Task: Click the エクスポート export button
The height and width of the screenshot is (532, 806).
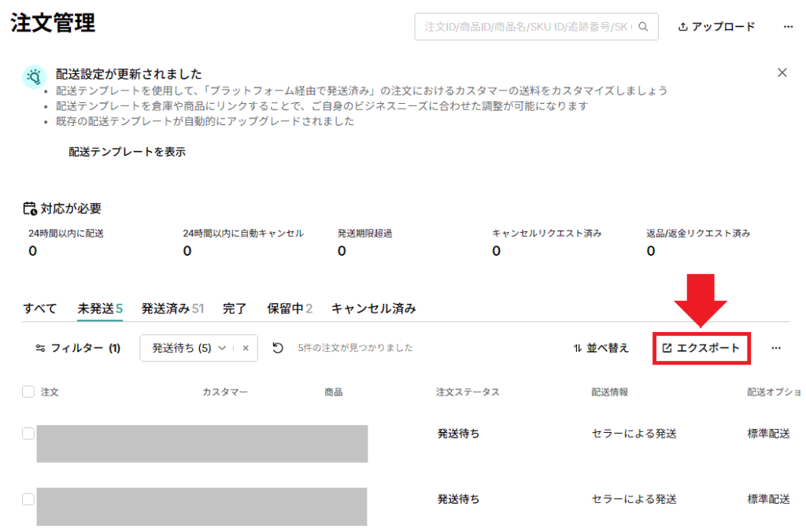Action: [x=701, y=348]
